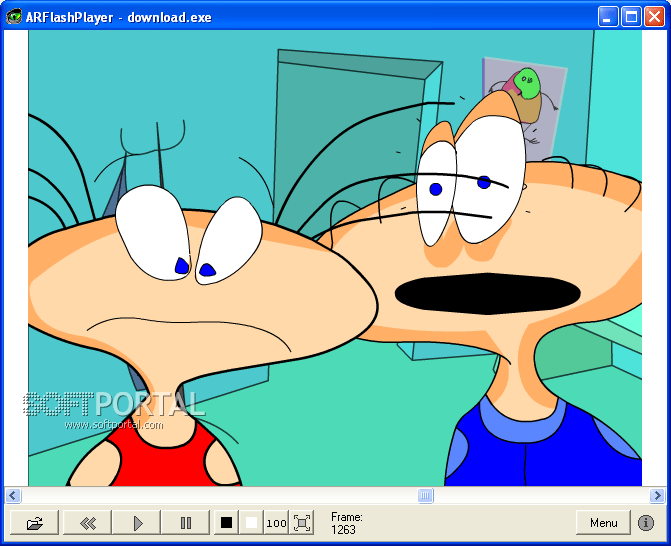
Task: Switch to fullscreen mode icon
Action: 302,522
